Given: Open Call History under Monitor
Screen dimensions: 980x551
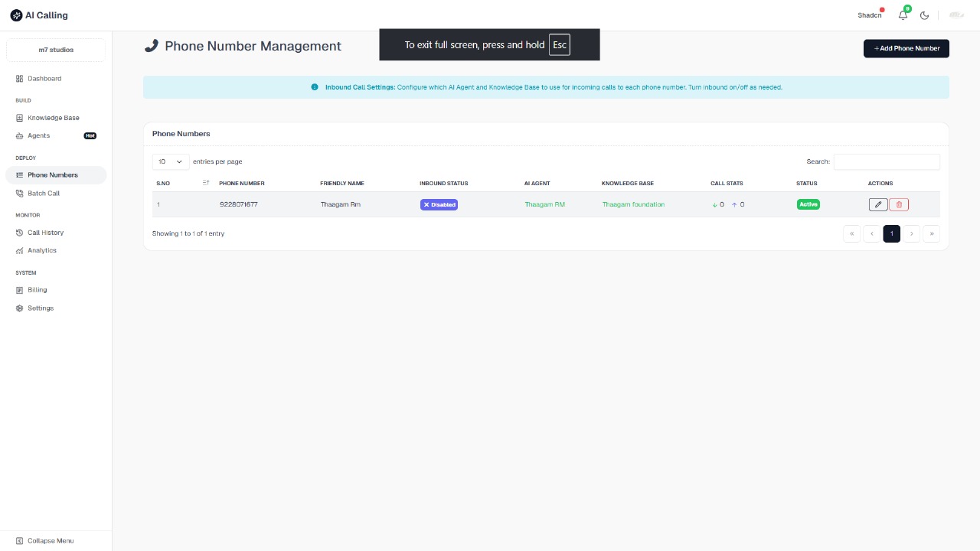Looking at the screenshot, I should coord(45,232).
